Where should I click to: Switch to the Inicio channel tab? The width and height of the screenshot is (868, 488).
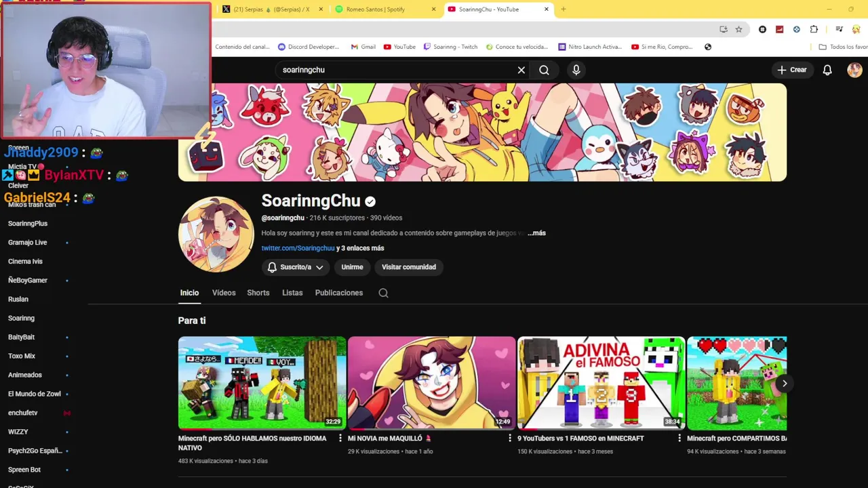tap(189, 293)
